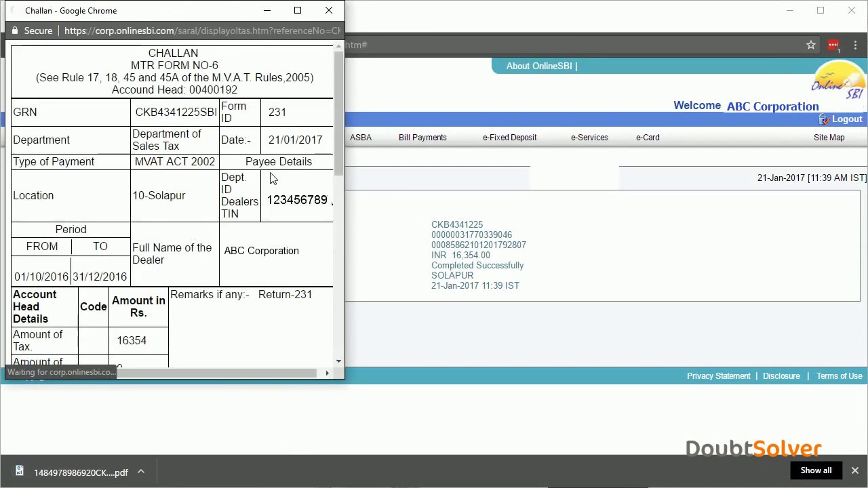
Task: Click Welcome ABC Corporation header text
Action: point(746,106)
